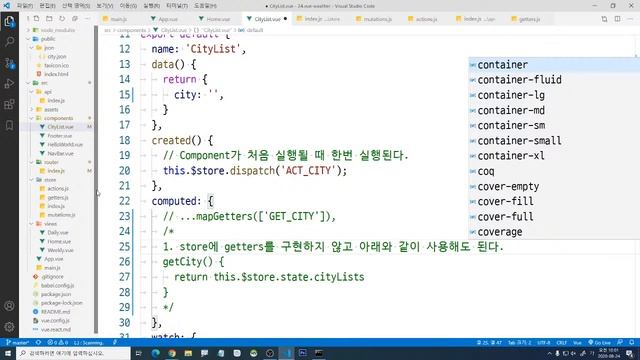This screenshot has height=360, width=640.
Task: Click New Folder icon in explorer header
Action: point(49,19)
